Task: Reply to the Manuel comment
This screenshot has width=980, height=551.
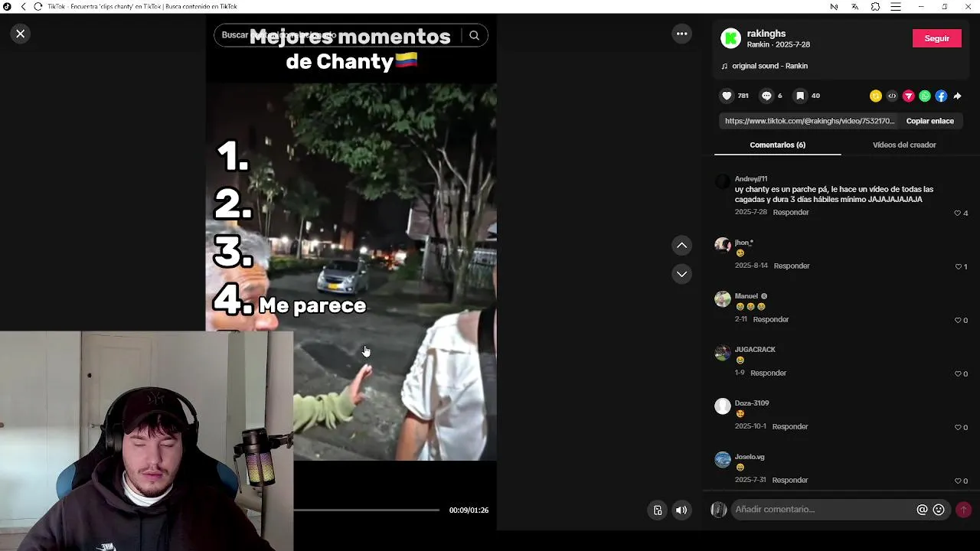Action: coord(771,319)
